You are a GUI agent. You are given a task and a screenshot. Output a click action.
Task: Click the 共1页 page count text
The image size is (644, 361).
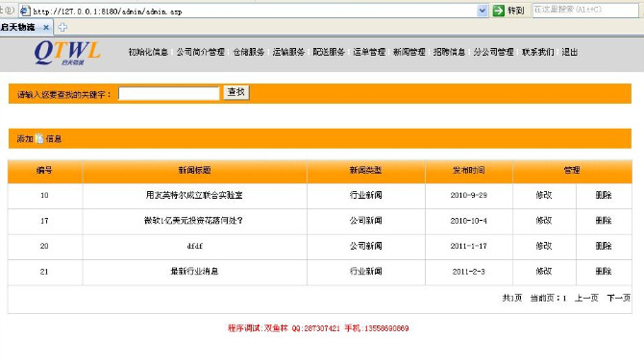coord(512,298)
